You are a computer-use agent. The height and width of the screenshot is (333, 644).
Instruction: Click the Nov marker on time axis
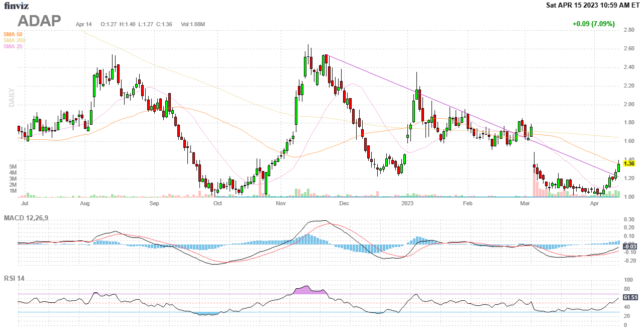click(x=281, y=204)
